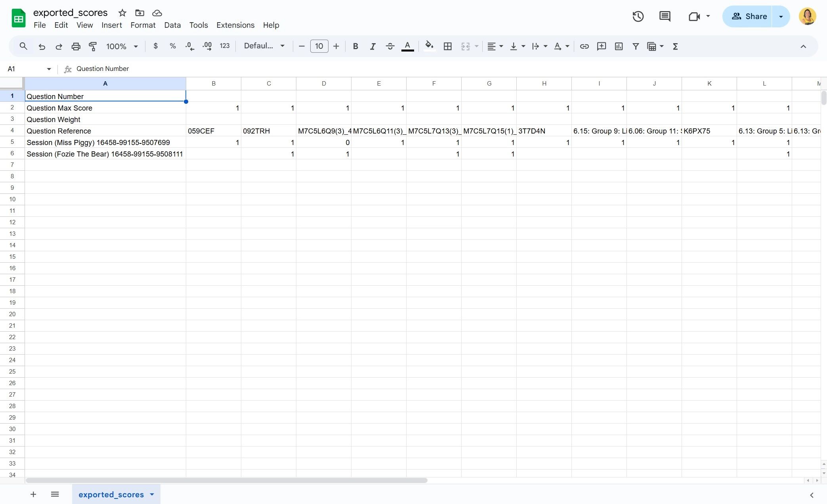Click the font size input field
This screenshot has height=504, width=827.
point(319,46)
